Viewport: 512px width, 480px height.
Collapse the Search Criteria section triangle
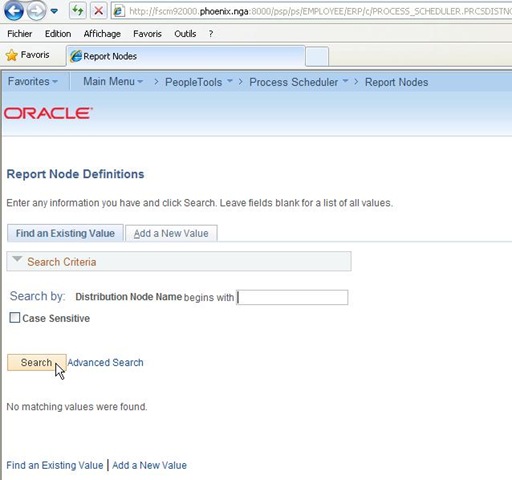pyautogui.click(x=17, y=259)
